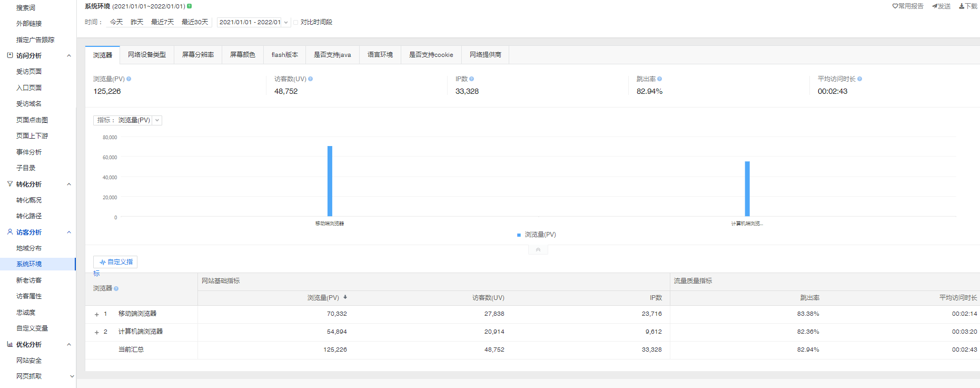Click the blue 移动端浏览器 chart bar

point(330,181)
